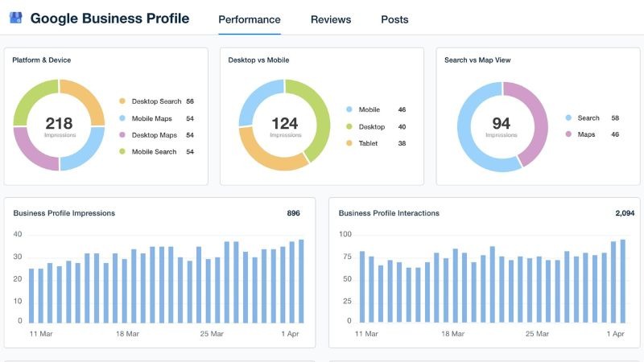Select the Tablet legend label
644x362 pixels.
(x=368, y=144)
